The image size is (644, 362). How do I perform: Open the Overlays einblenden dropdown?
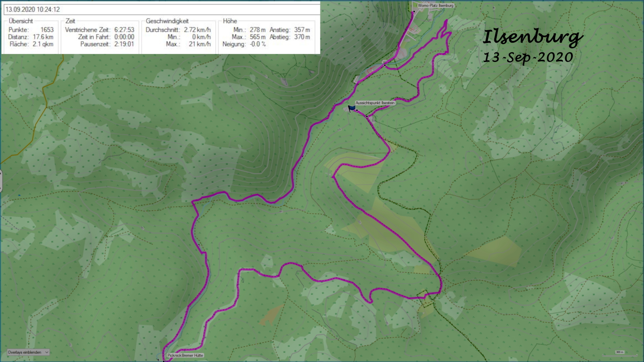[x=28, y=352]
